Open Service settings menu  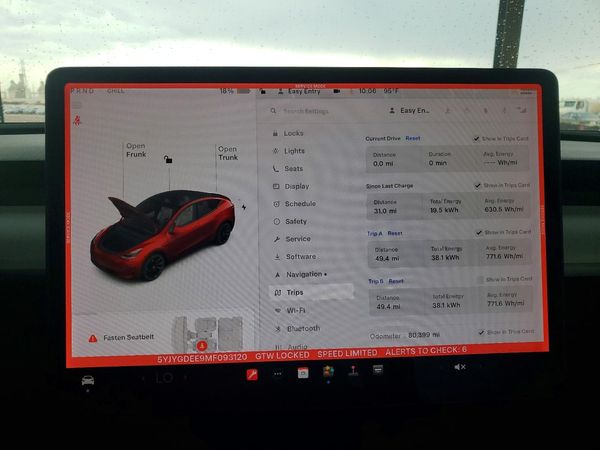point(297,239)
